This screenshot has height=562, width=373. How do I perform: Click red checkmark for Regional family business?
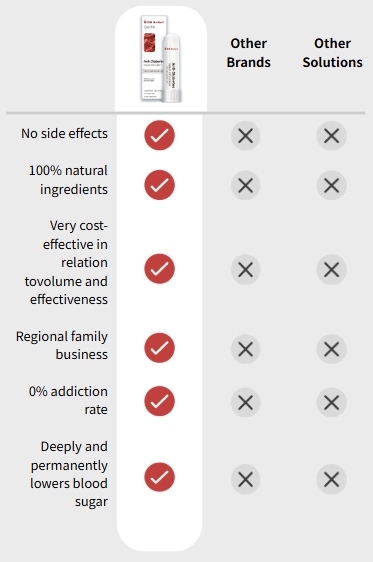click(159, 348)
